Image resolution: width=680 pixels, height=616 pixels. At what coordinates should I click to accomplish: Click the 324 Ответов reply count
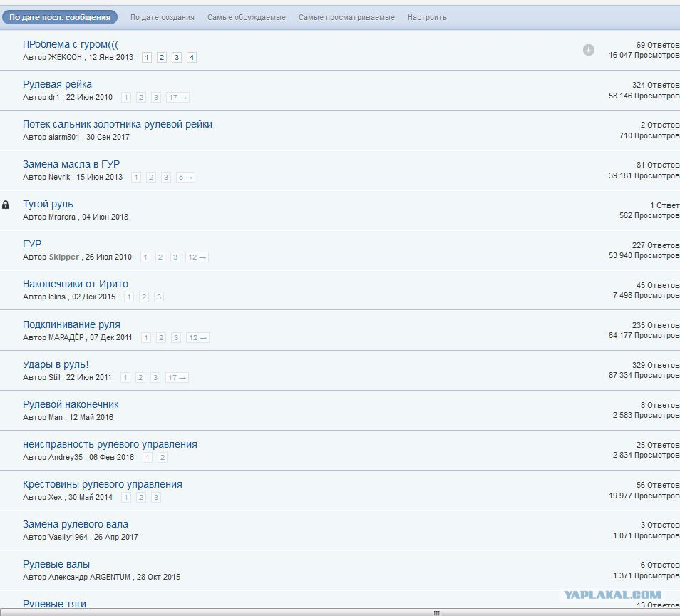[x=656, y=85]
